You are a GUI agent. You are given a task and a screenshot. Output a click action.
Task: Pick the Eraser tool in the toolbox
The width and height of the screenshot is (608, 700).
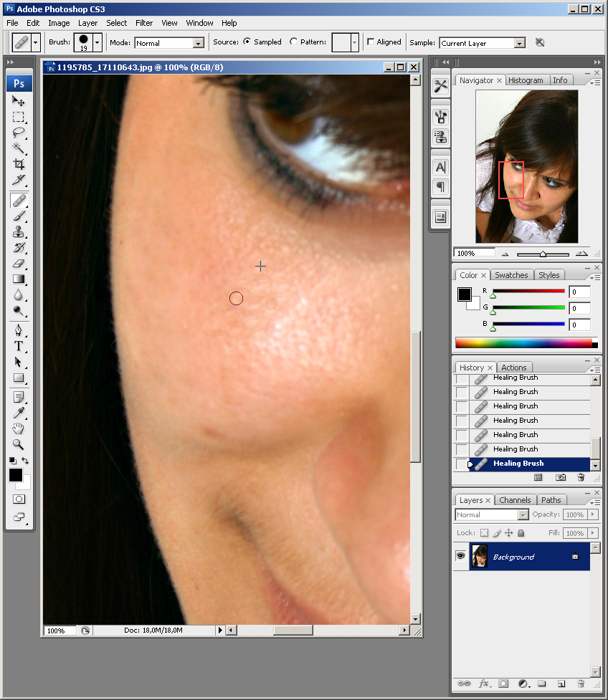[x=19, y=264]
